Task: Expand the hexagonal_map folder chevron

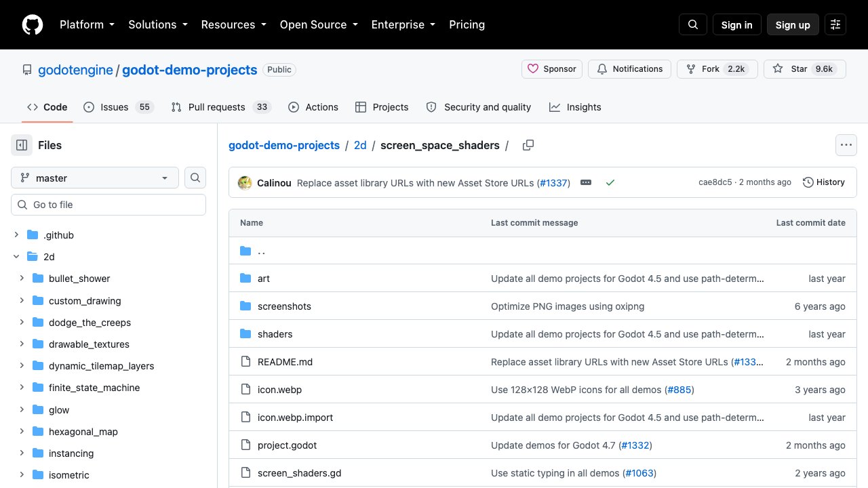Action: click(22, 431)
